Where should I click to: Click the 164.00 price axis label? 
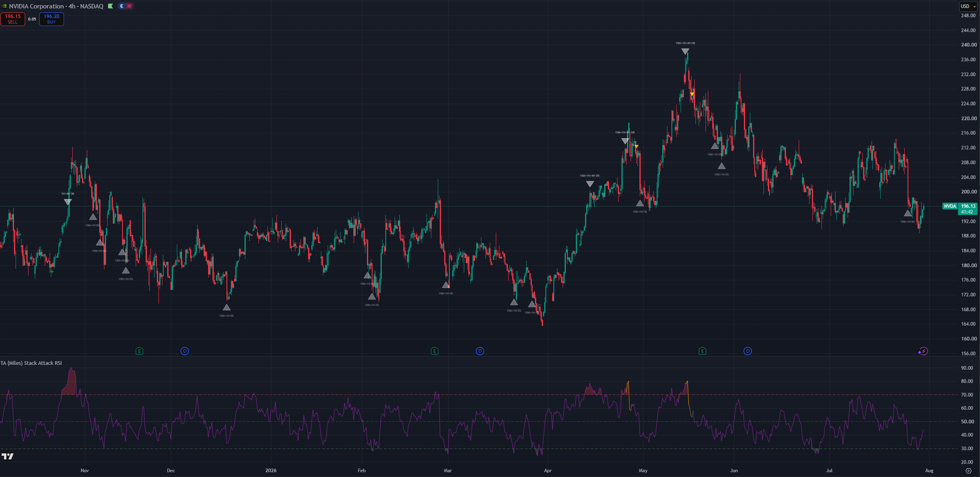click(x=968, y=324)
